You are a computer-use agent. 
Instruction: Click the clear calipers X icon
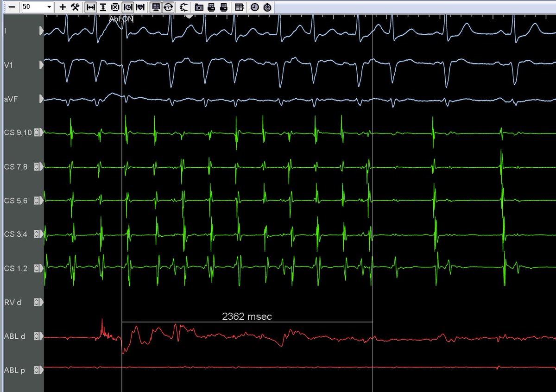point(115,7)
